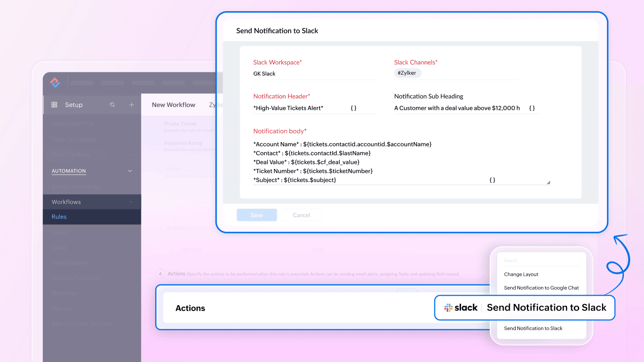Click the plus icon beside Setup
Screen dimensions: 644x362
point(131,105)
